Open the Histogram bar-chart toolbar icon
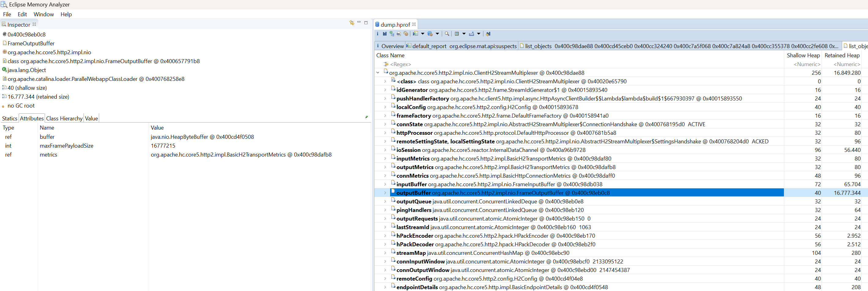This screenshot has width=868, height=291. [x=385, y=34]
